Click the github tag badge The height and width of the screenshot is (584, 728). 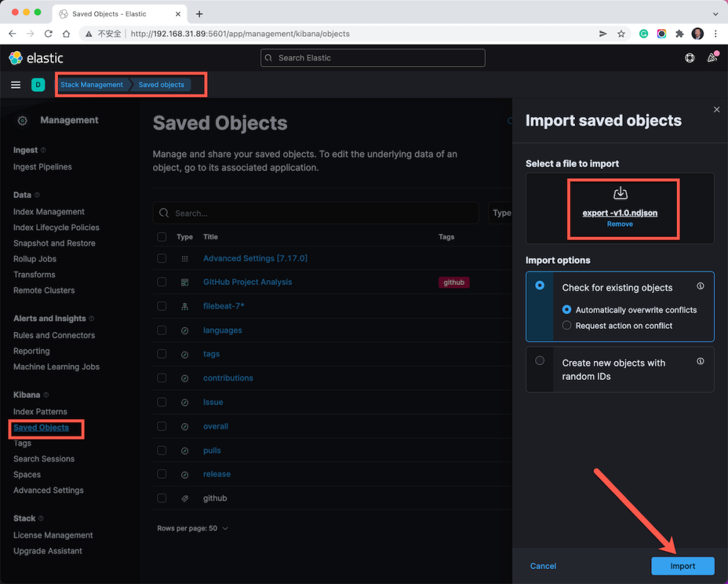click(454, 282)
